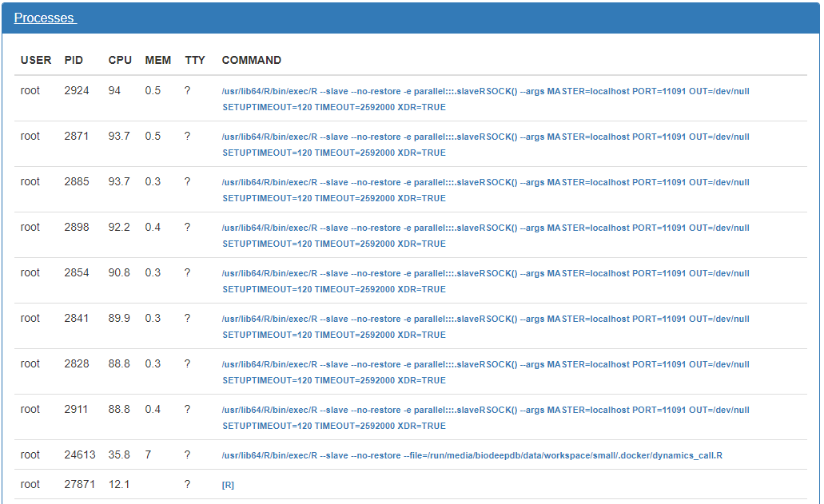Viewport: 824px width, 504px height.
Task: Click the [R] command of PID 27871
Action: [x=228, y=486]
